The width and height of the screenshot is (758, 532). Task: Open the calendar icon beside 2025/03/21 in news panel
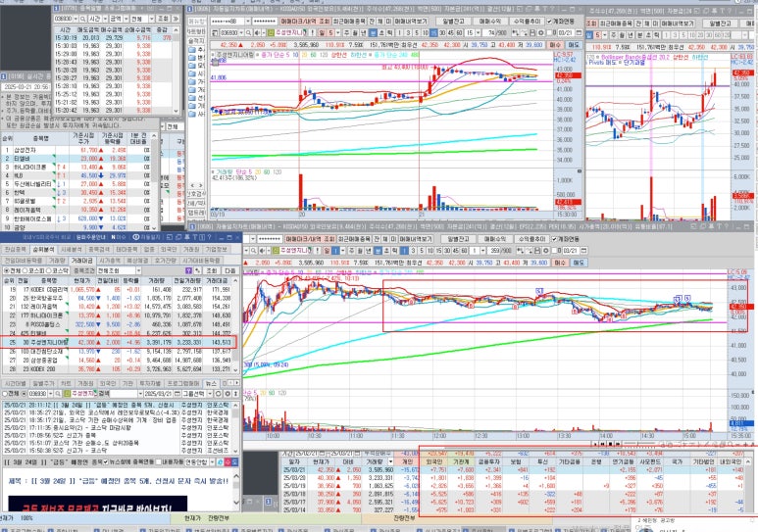pyautogui.click(x=177, y=394)
